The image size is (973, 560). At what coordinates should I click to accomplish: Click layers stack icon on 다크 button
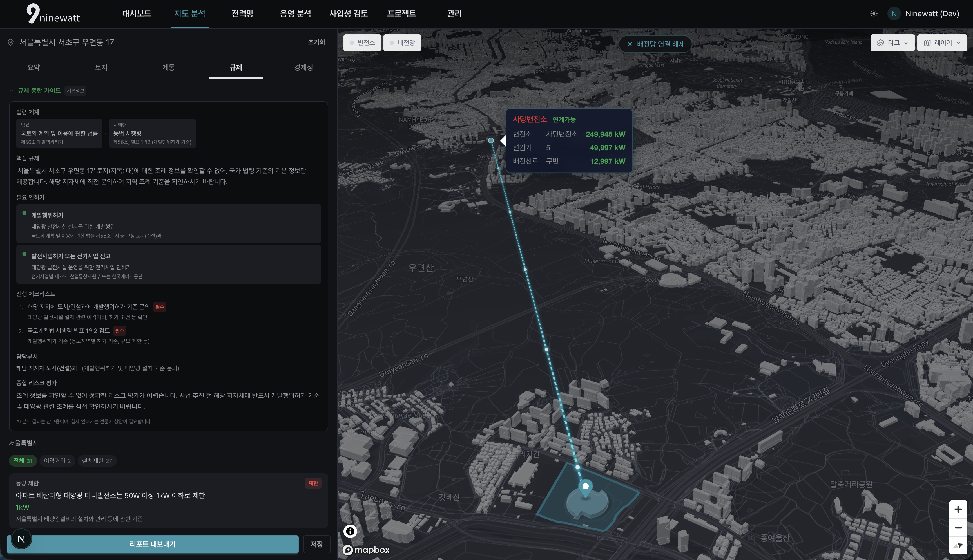[x=880, y=43]
